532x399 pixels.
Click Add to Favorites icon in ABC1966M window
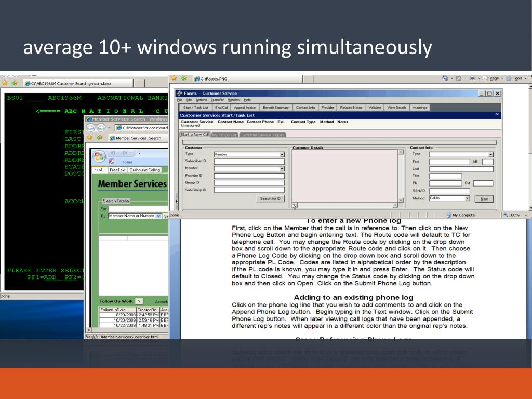pos(15,83)
